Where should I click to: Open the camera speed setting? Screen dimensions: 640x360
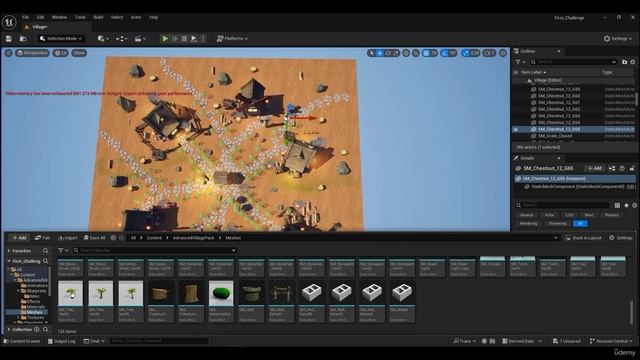[x=489, y=53]
